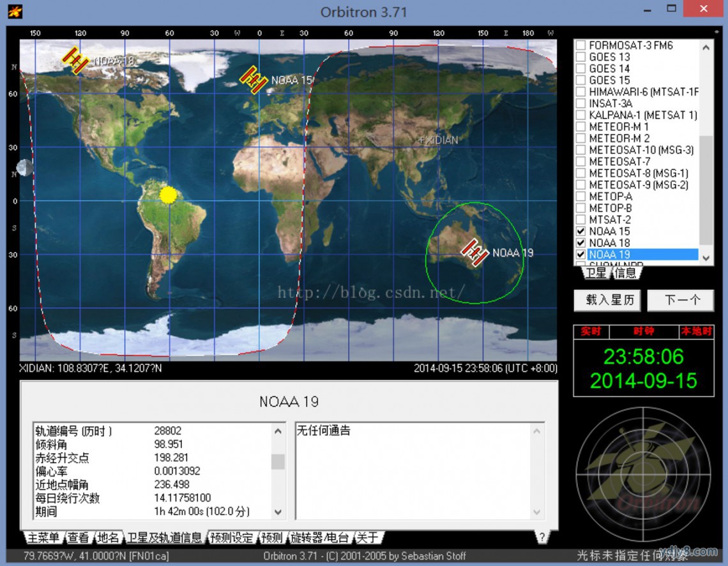
Task: Select KALPANA-1 (METSAT 1) in list
Action: click(643, 115)
